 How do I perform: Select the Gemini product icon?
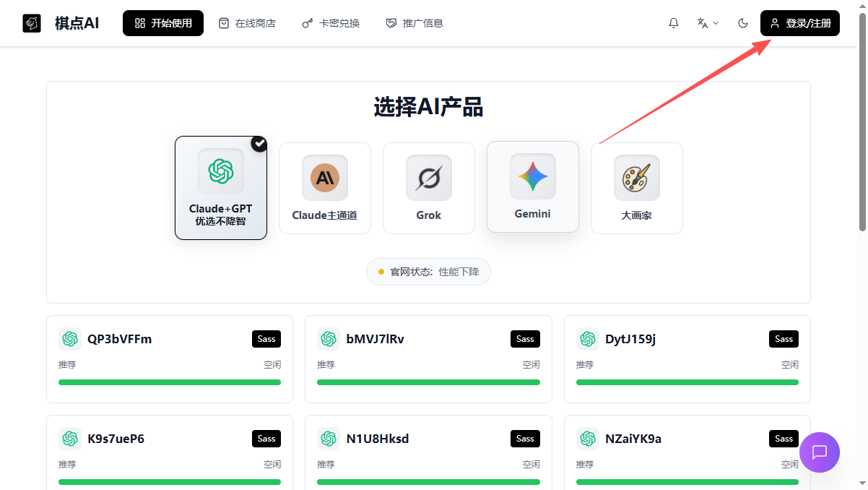coord(532,176)
